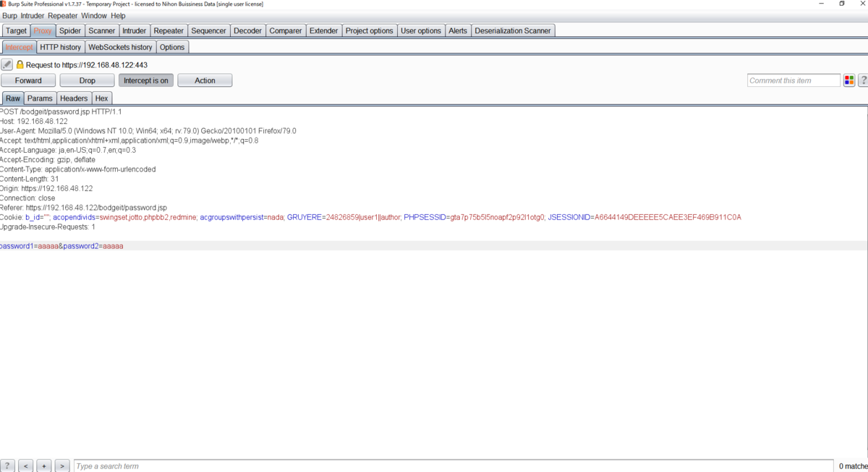
Task: Open the proxy Options sub-tab
Action: pyautogui.click(x=172, y=47)
